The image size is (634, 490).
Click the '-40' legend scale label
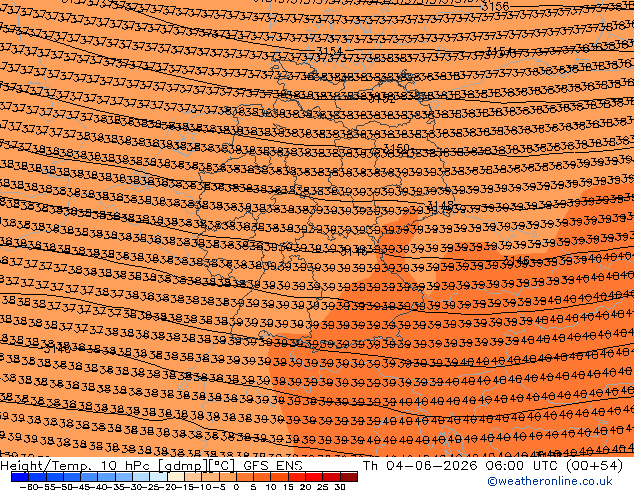click(100, 486)
